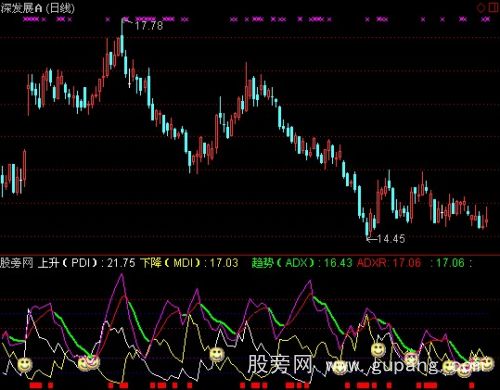Click the PDI value 21.75
Screen dimensions: 500x390
[x=121, y=263]
